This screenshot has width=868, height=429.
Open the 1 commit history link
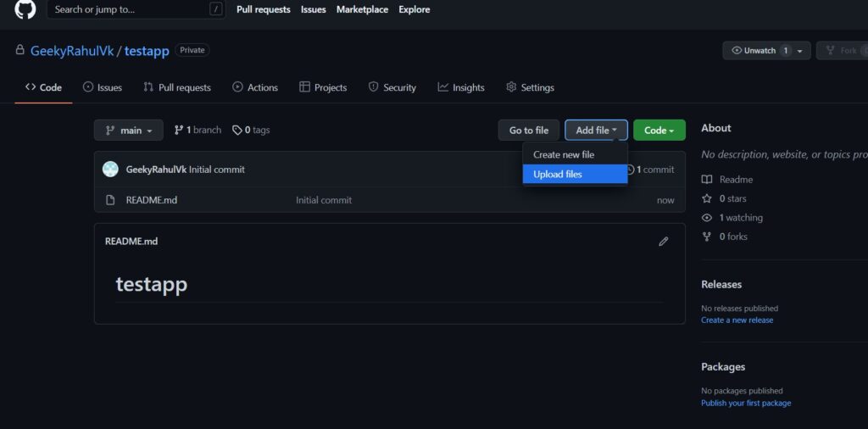coord(650,170)
